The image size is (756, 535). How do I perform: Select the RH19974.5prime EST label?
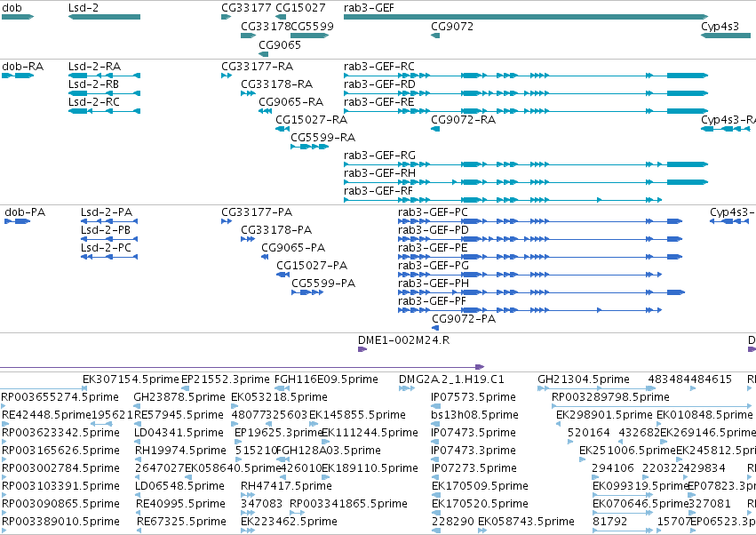(180, 450)
